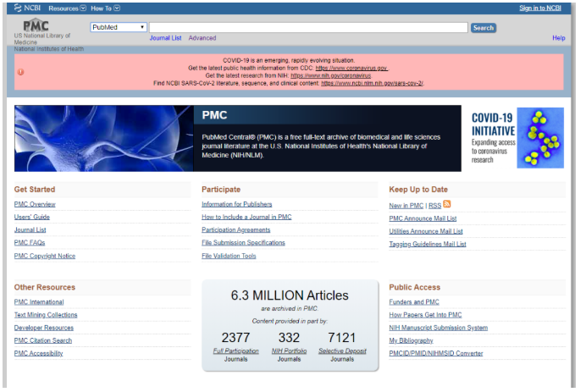Open Selective Deposit journals link
The image size is (586, 392).
point(342,351)
